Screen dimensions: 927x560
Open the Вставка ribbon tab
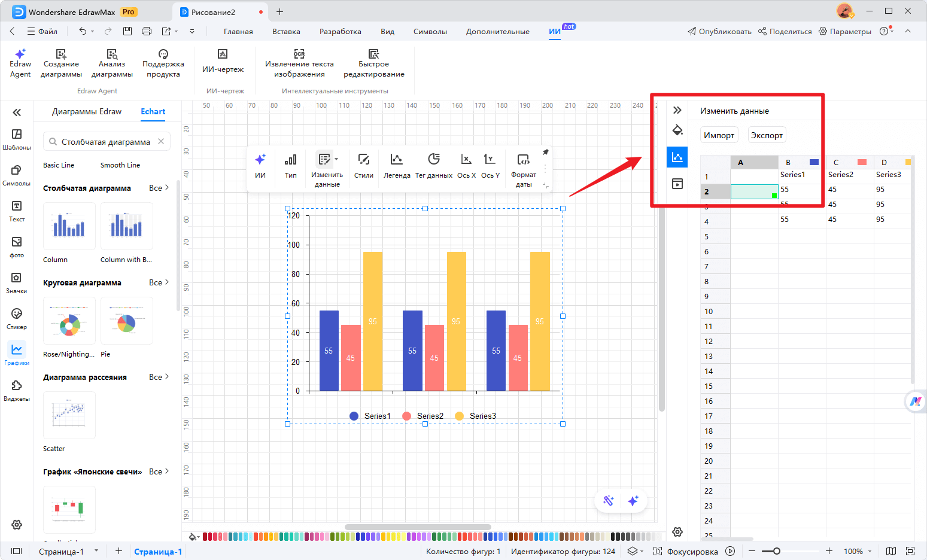[285, 31]
